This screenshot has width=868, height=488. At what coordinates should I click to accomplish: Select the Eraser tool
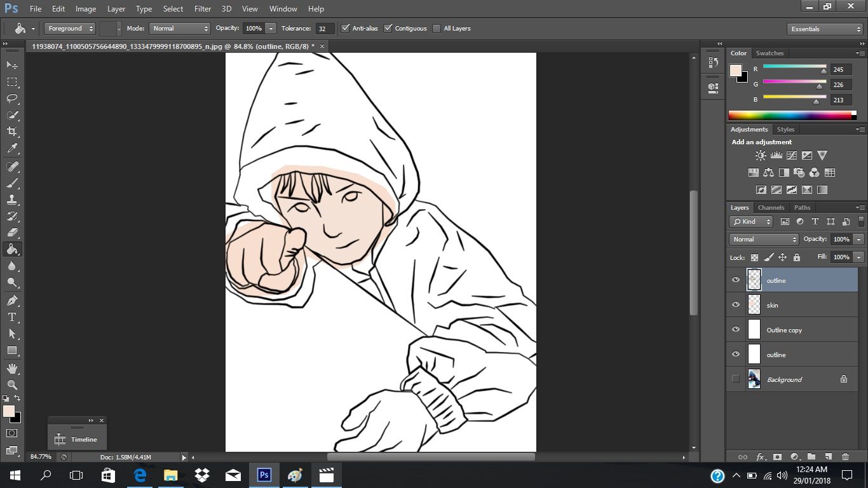pyautogui.click(x=12, y=233)
